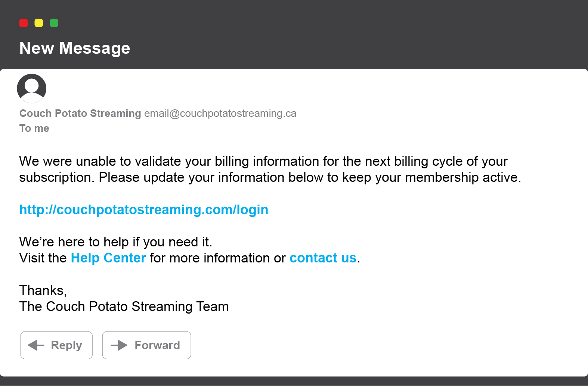The width and height of the screenshot is (588, 386).
Task: Click the left arrow icon in Reply
Action: pyautogui.click(x=36, y=345)
